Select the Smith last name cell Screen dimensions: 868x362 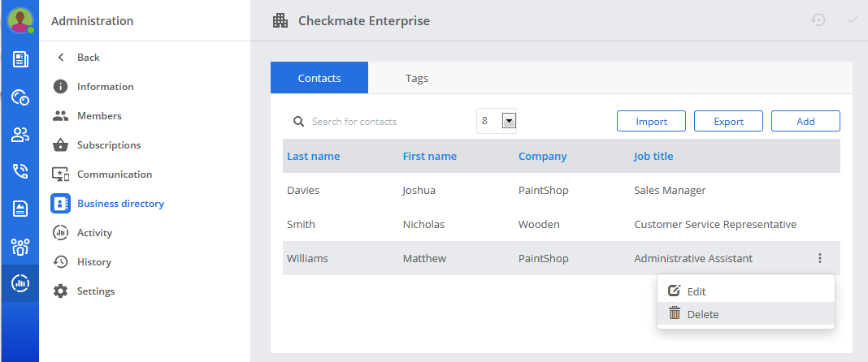(x=302, y=224)
